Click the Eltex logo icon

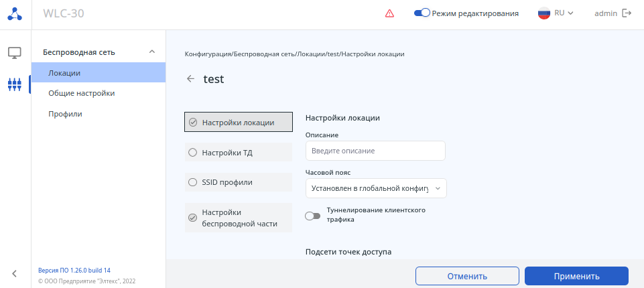click(15, 13)
